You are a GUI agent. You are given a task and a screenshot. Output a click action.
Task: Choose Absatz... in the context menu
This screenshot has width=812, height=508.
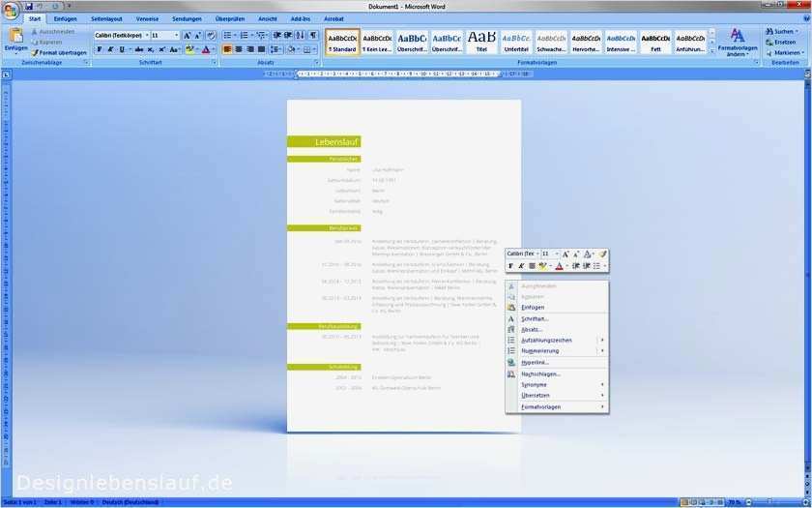[x=557, y=330]
